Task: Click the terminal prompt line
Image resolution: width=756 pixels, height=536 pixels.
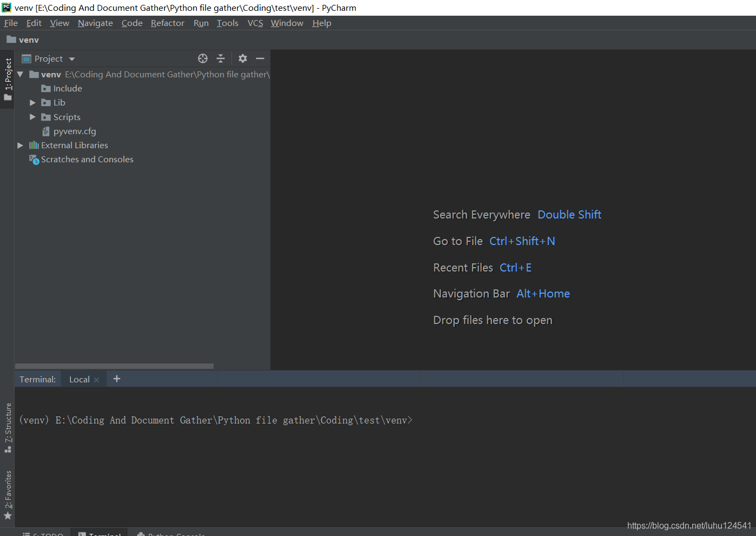Action: 216,420
